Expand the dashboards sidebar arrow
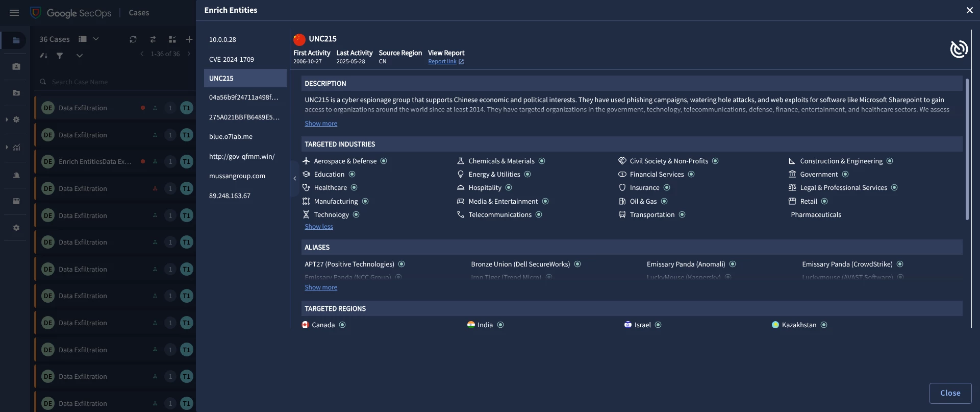 (7, 148)
